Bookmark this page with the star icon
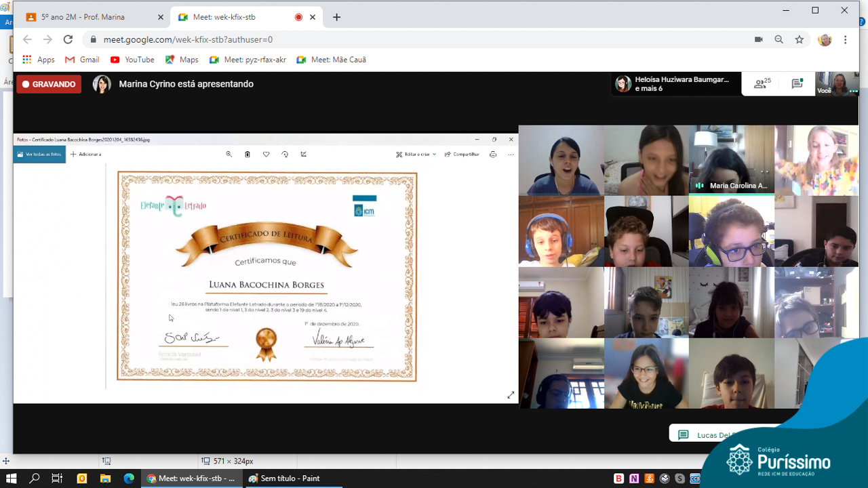Screen dimensions: 868x488 click(800, 40)
